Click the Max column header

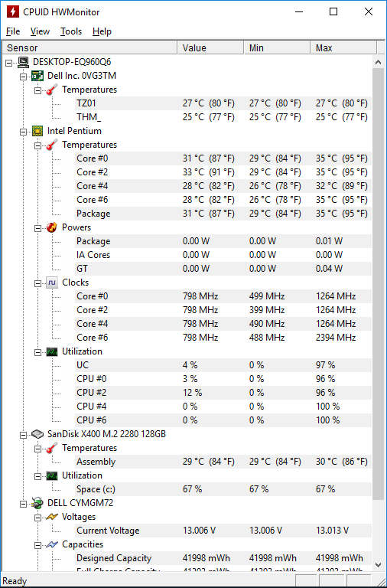pos(343,48)
